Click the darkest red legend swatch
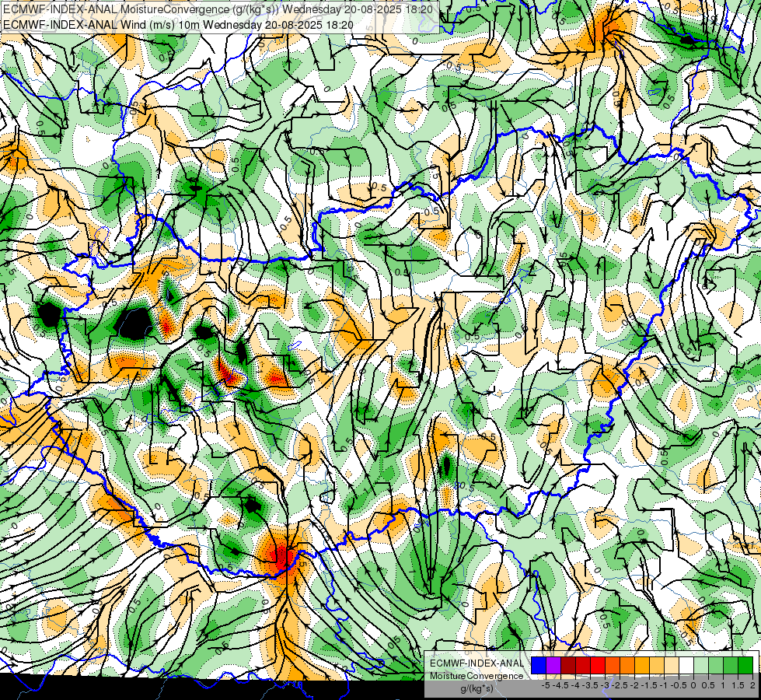This screenshot has height=700, width=761. [568, 665]
